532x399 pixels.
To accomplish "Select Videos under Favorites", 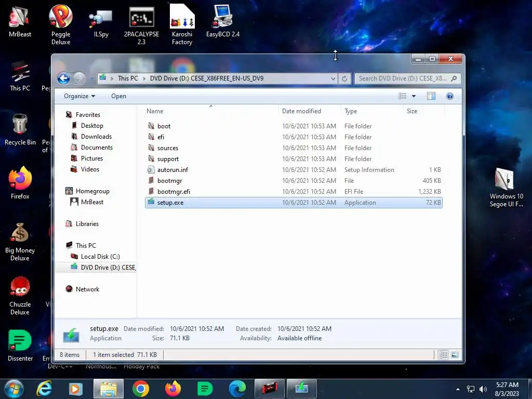I will pyautogui.click(x=85, y=169).
